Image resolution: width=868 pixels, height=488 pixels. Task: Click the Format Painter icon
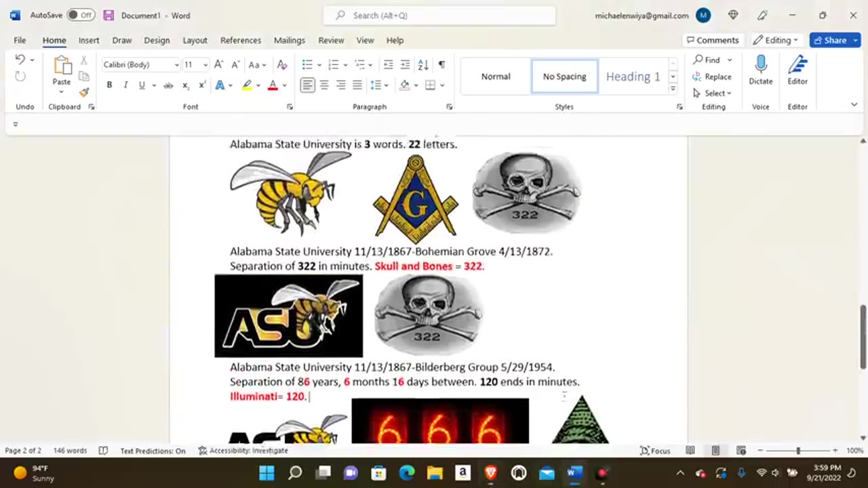[84, 92]
